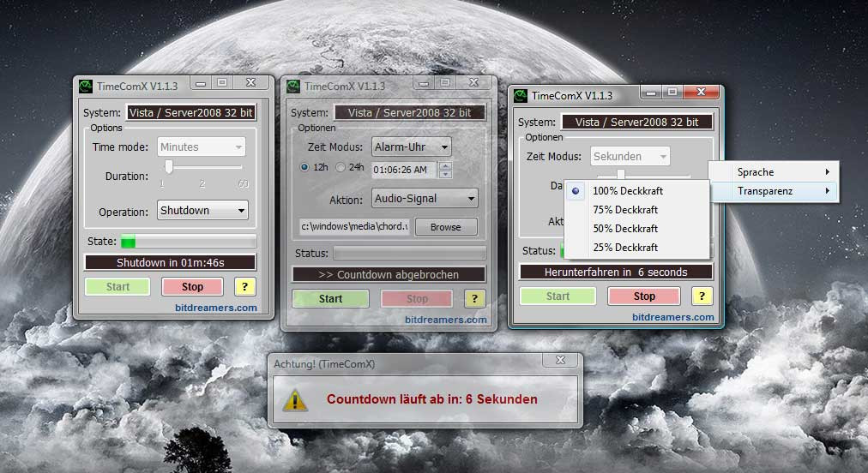Click the TimeComX app icon in left window title

pos(86,87)
